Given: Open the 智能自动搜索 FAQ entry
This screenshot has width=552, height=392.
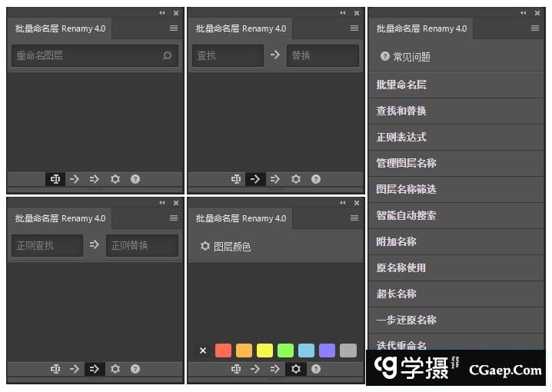Looking at the screenshot, I should [x=456, y=215].
